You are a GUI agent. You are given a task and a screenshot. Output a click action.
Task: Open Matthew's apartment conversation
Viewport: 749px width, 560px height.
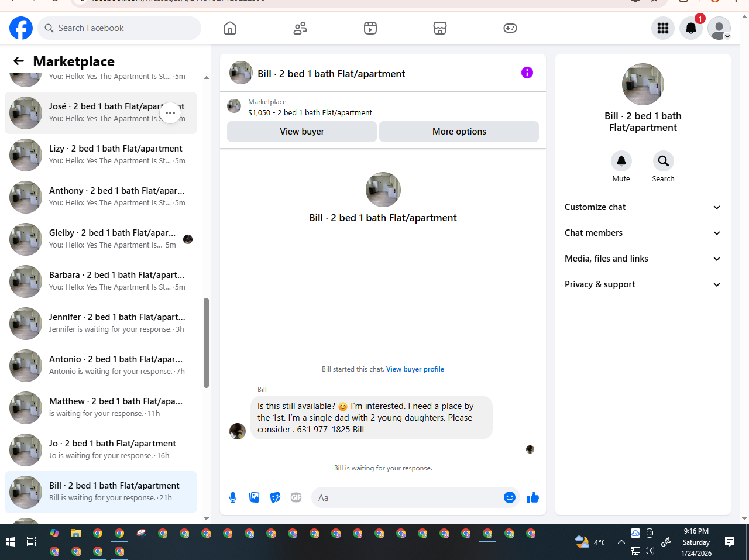tap(101, 408)
